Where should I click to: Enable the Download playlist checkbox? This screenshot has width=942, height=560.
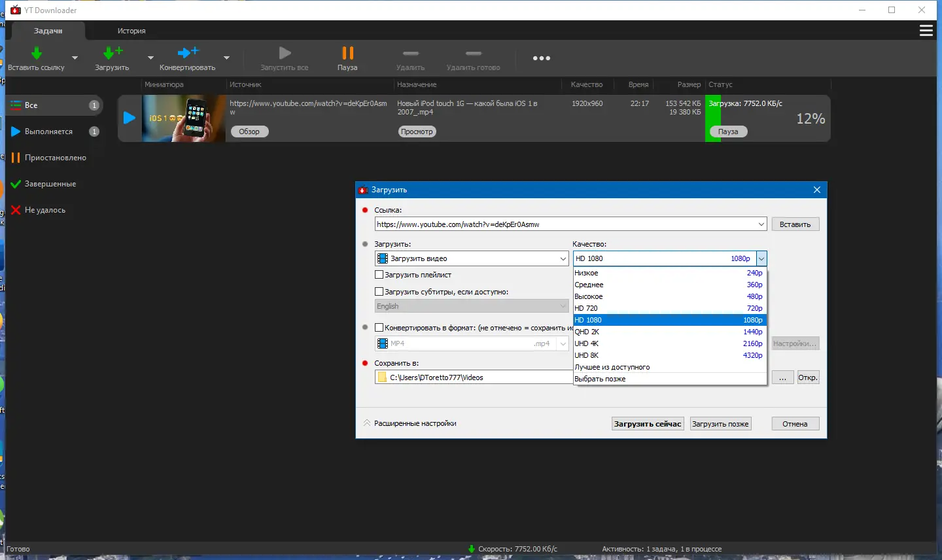[x=379, y=275]
